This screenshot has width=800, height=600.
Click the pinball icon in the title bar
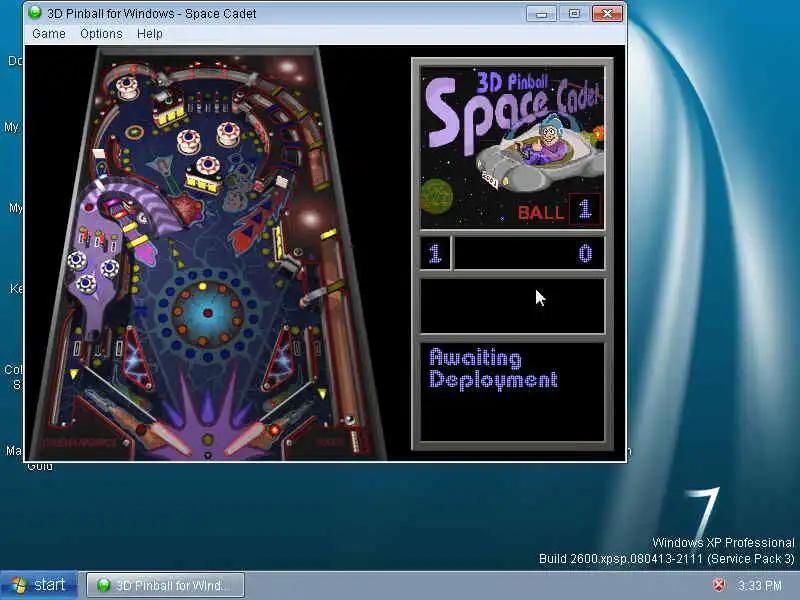[x=35, y=13]
